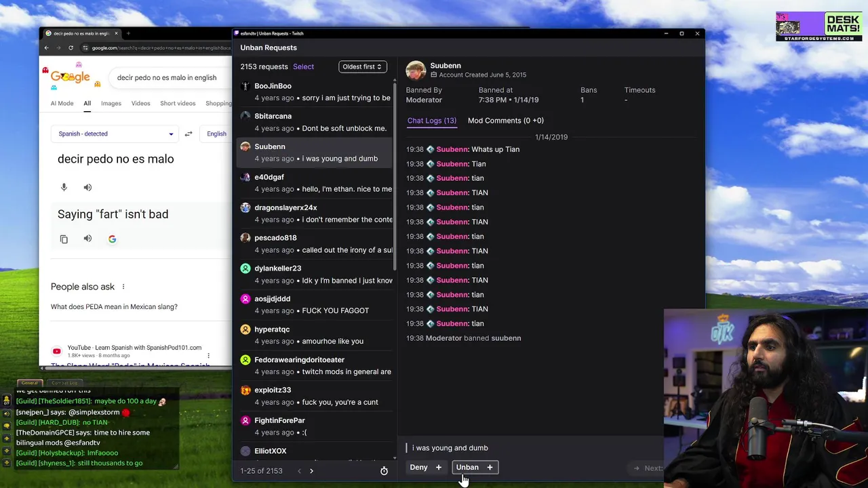Listen to the English translation
The height and width of the screenshot is (488, 868).
(87, 239)
